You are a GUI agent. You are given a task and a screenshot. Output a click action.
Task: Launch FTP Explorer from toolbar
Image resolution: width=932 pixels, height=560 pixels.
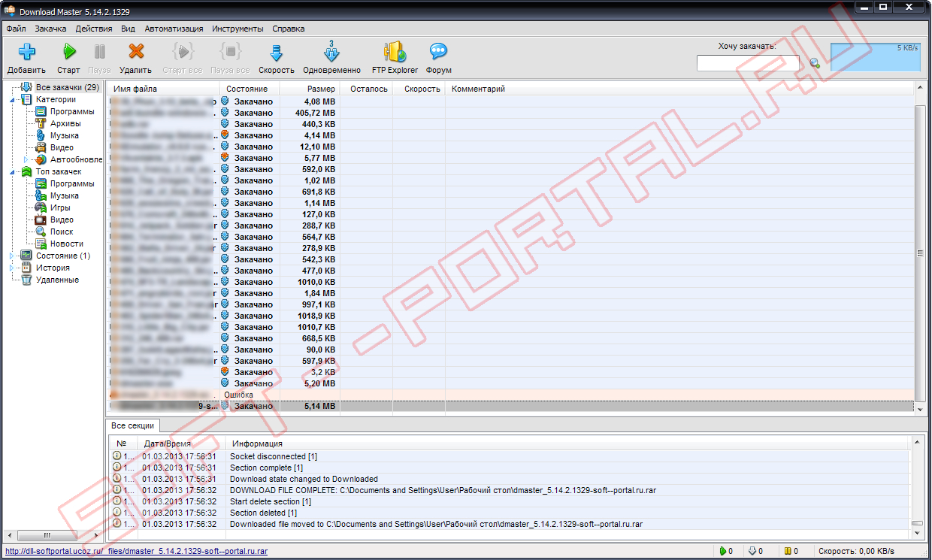point(395,58)
